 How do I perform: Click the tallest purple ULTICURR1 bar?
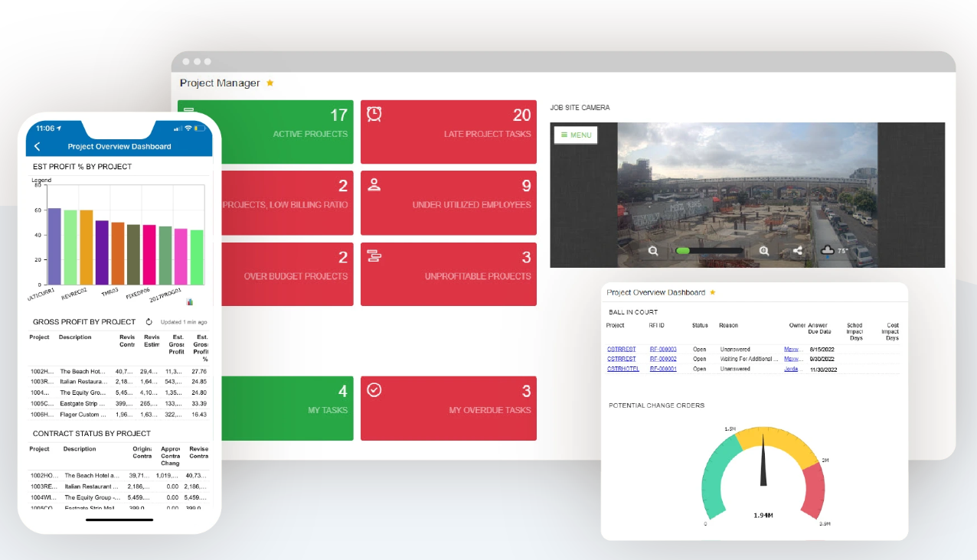54,246
